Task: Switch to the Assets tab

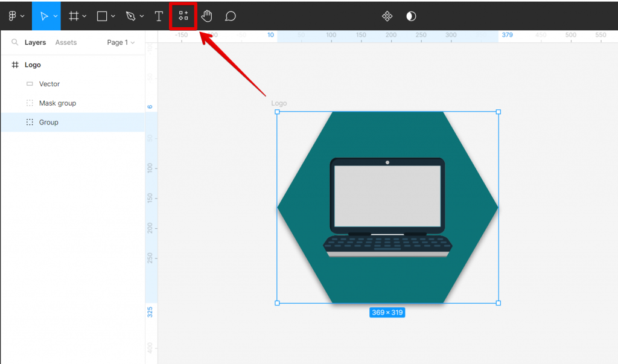Action: [x=65, y=42]
